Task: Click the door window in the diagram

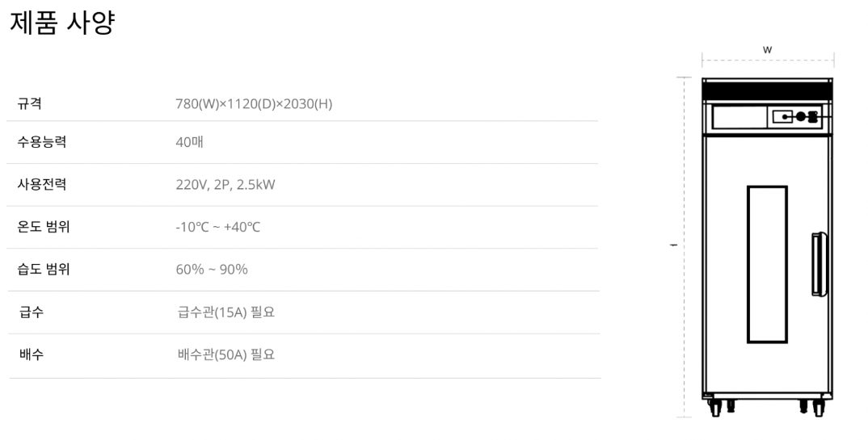Action: [766, 264]
